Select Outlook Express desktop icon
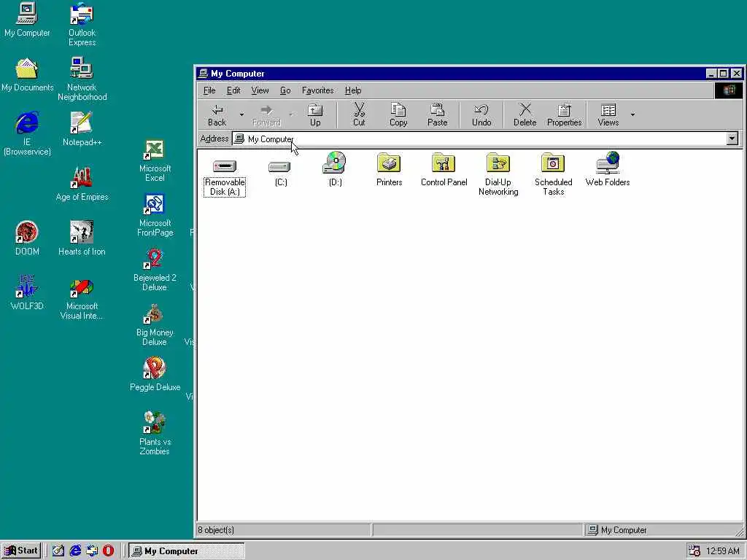 pyautogui.click(x=82, y=24)
